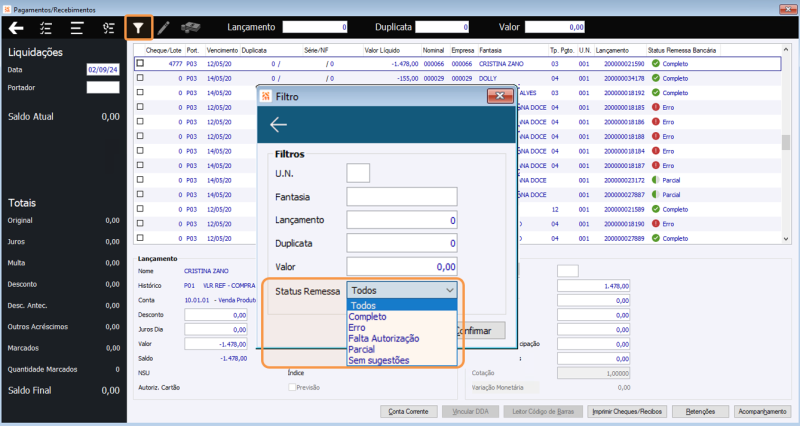
Task: Click the Valor Líquido column header
Action: click(x=382, y=51)
